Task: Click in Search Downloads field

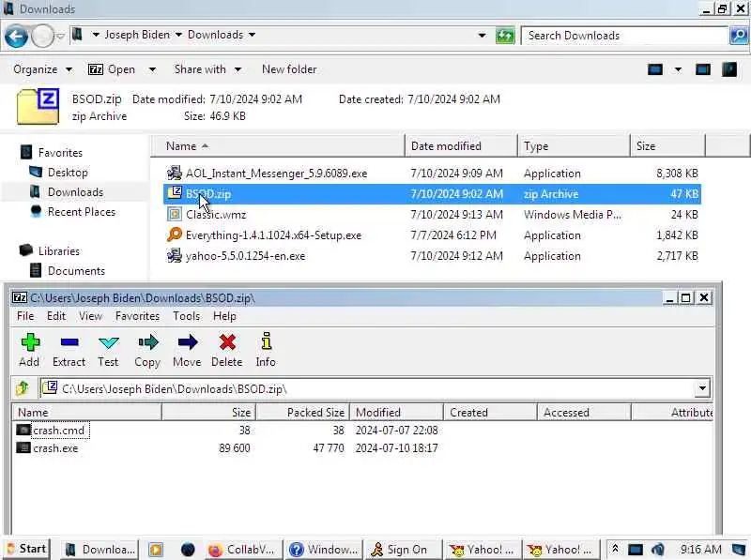Action: (624, 36)
